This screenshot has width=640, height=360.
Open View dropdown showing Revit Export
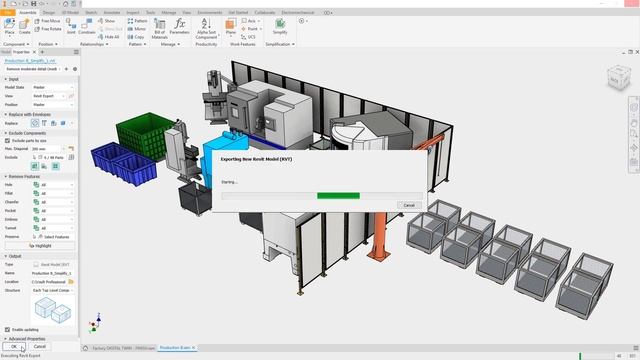click(49, 96)
